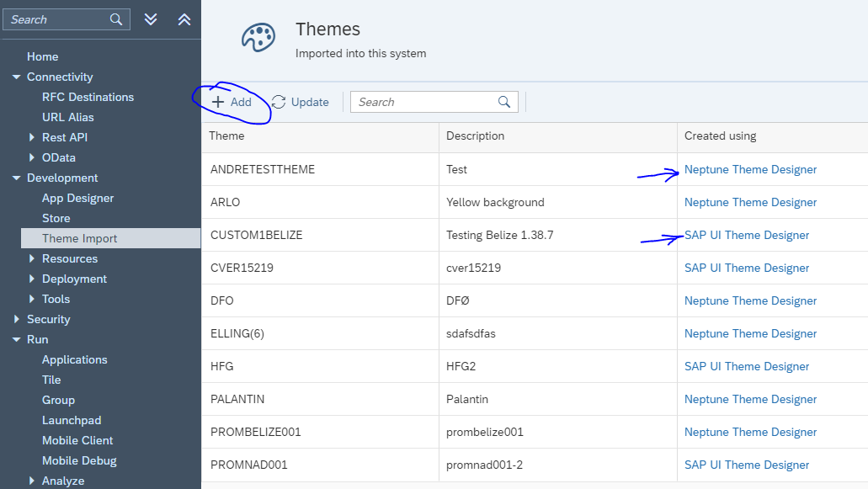Image resolution: width=868 pixels, height=489 pixels.
Task: Open Home in the sidebar
Action: pos(43,56)
